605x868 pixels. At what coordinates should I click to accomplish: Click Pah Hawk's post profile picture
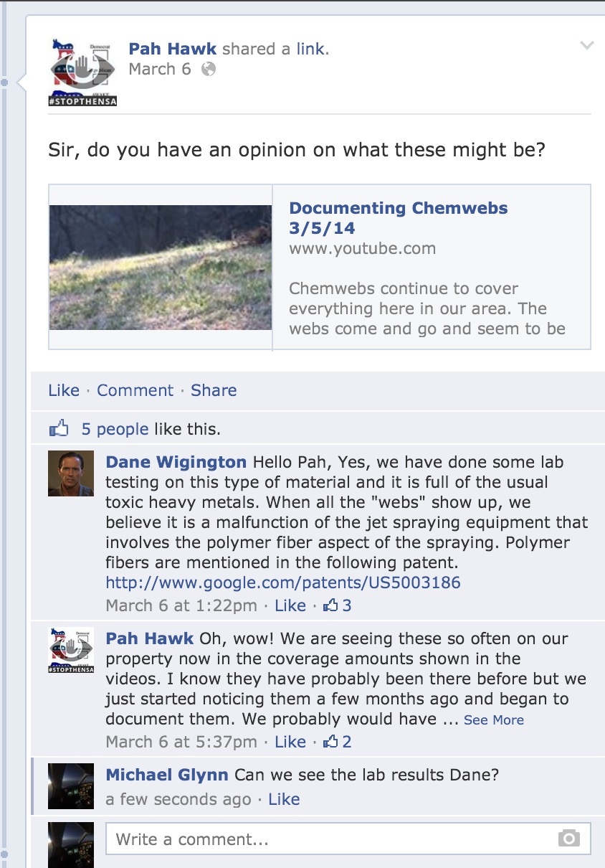pyautogui.click(x=84, y=72)
